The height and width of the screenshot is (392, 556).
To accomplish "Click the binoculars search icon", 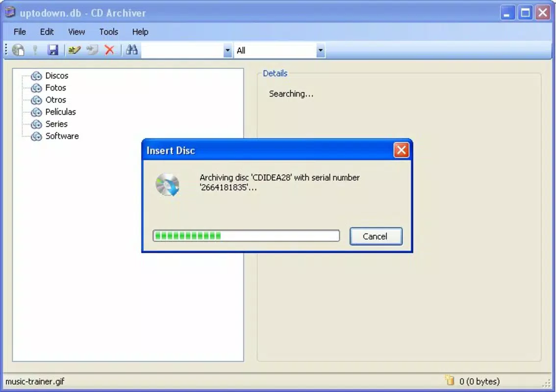I will coord(131,49).
